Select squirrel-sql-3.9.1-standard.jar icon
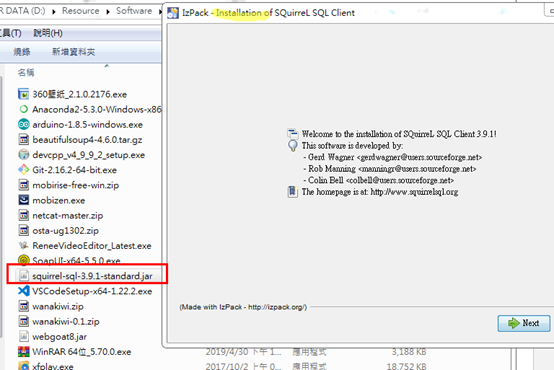The height and width of the screenshot is (370, 554). (x=24, y=276)
